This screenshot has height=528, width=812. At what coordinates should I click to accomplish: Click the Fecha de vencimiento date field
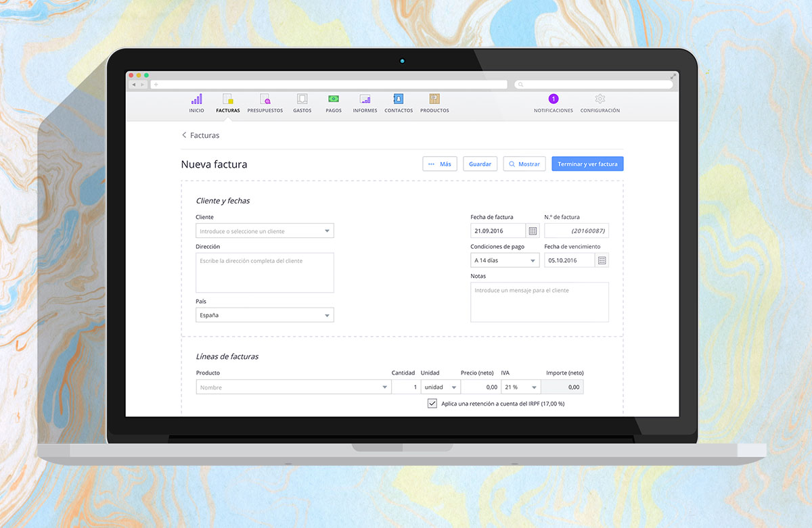click(x=570, y=260)
